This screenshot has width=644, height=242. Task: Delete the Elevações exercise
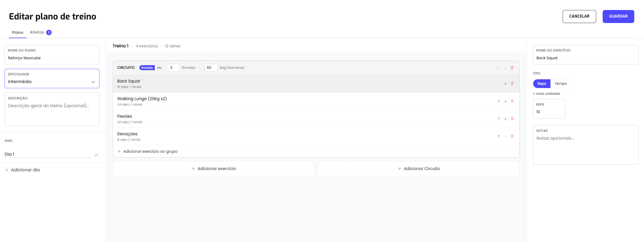[512, 136]
